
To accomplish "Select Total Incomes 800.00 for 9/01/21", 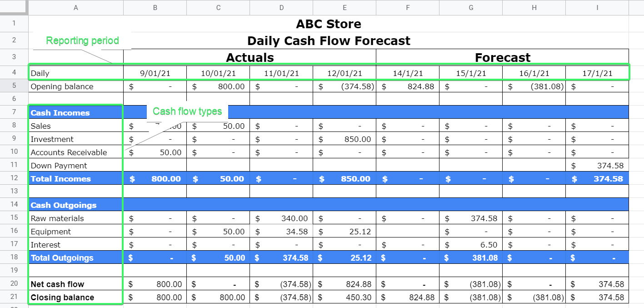I will (x=155, y=179).
